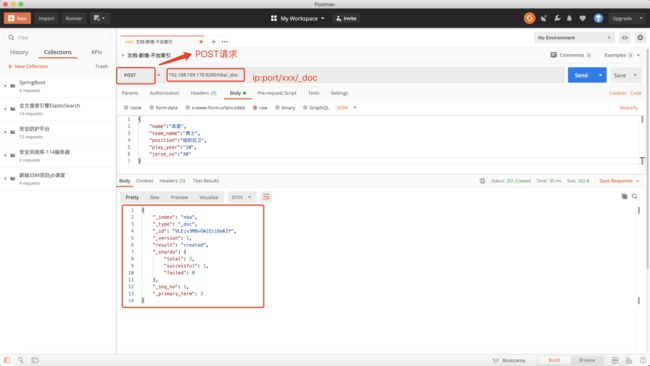The height and width of the screenshot is (366, 650).
Task: Switch to the APIs tab
Action: coord(96,52)
